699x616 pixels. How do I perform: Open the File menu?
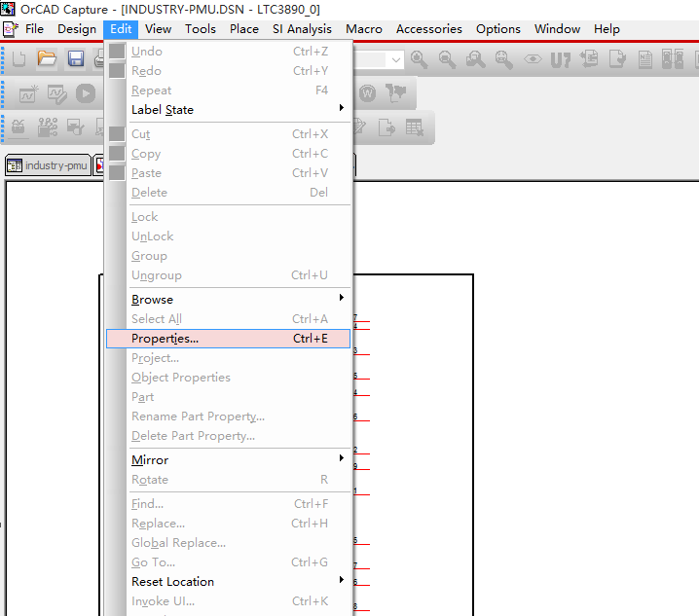click(34, 29)
